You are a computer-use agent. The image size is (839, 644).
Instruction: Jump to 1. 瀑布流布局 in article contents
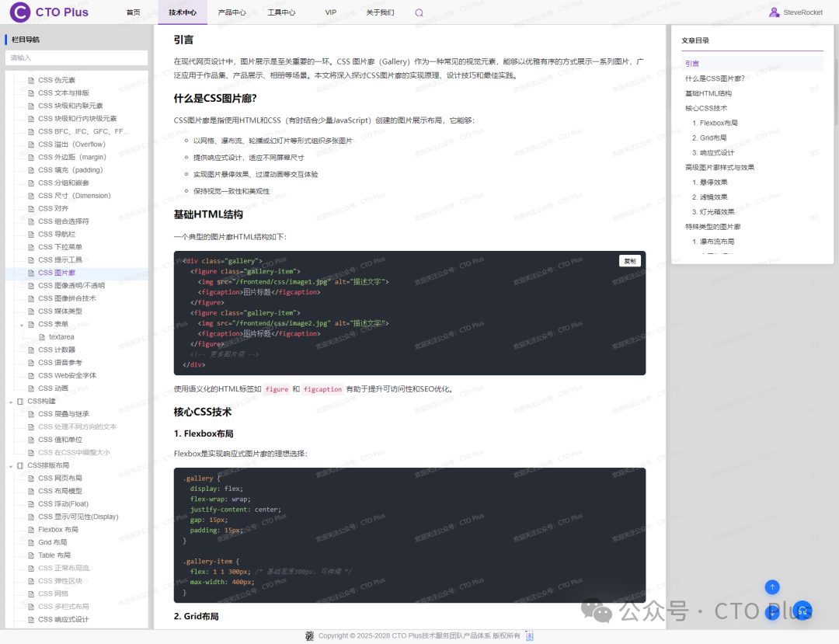713,242
